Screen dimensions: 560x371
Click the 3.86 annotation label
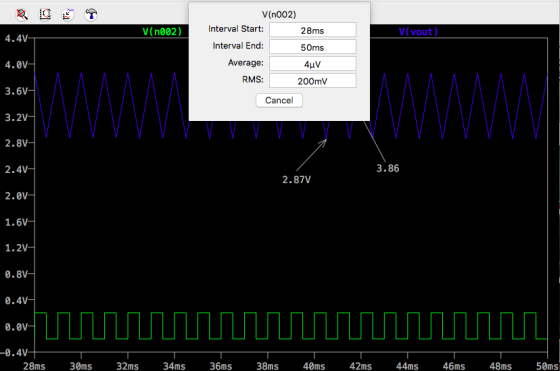[x=388, y=168]
